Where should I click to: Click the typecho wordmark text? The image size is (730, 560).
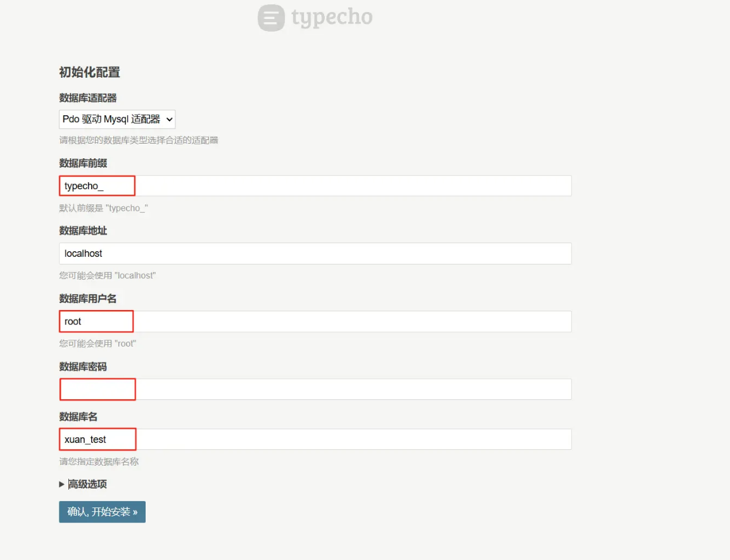click(332, 18)
